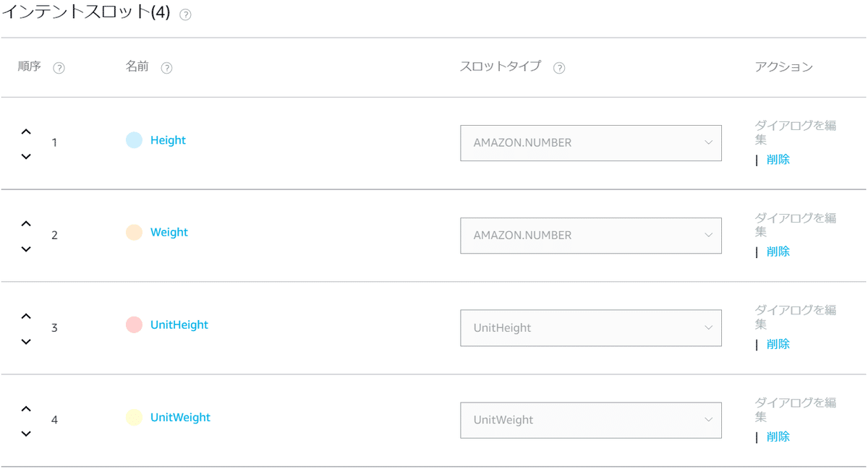Move Weight slot down one position
Viewport: 868px width, 469px height.
[26, 249]
